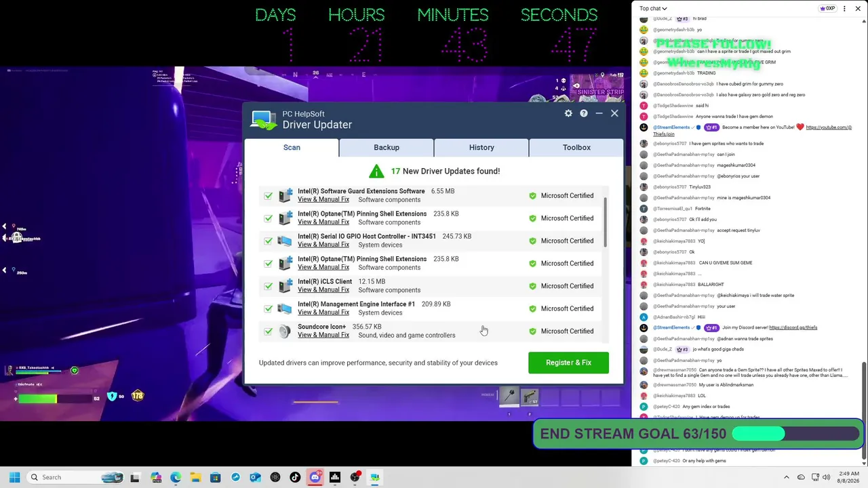Click the "12.15 MB" driver size
Viewport: 868px width, 488px height.
tap(372, 282)
